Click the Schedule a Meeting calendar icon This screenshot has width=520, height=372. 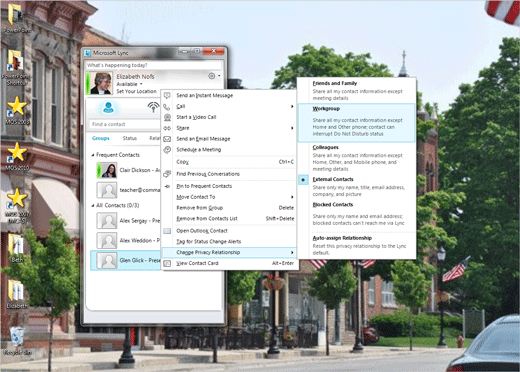coord(167,150)
